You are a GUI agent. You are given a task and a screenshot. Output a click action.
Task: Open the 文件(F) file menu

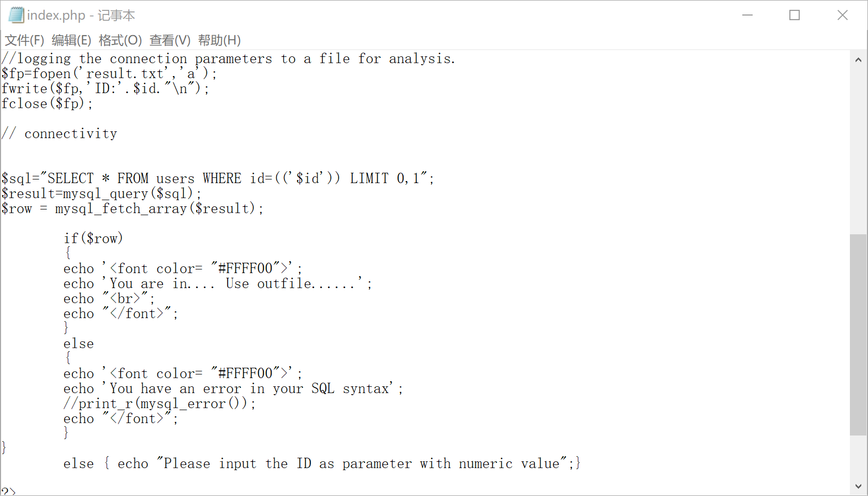[24, 40]
